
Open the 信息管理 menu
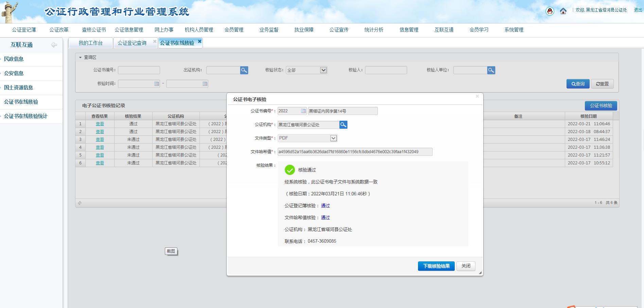click(x=409, y=30)
